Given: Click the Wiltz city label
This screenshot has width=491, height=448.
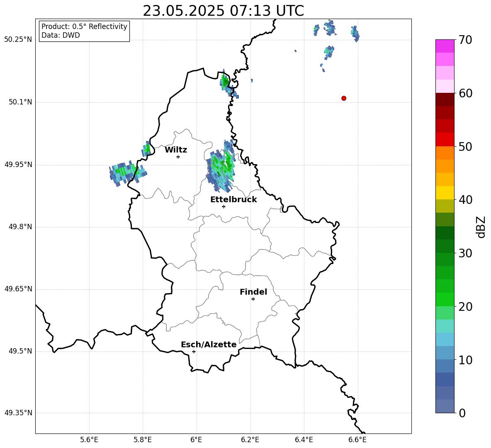Looking at the screenshot, I should (x=176, y=150).
